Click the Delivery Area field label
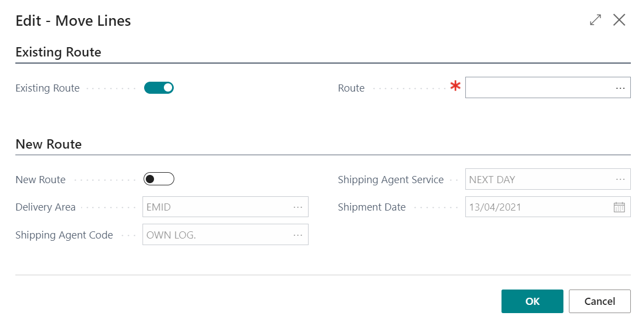The width and height of the screenshot is (644, 329). point(45,207)
